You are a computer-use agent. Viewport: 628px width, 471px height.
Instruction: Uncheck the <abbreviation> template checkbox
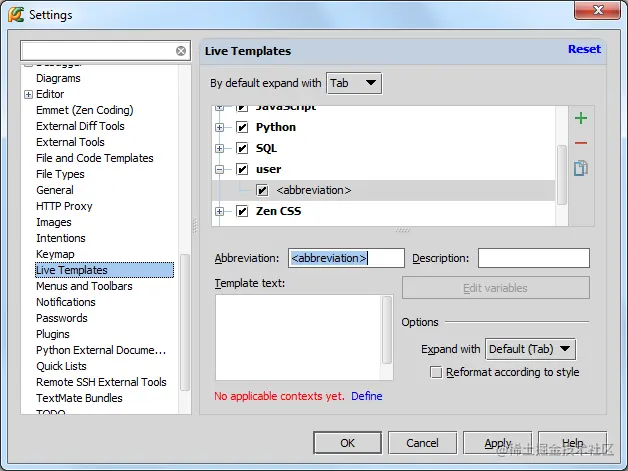pyautogui.click(x=262, y=190)
